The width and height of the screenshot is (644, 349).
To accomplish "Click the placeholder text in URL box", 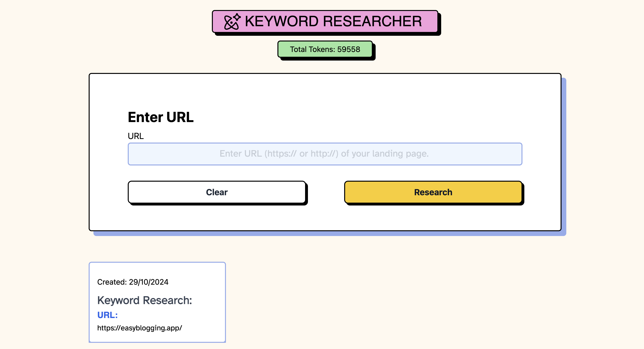I will coord(324,154).
